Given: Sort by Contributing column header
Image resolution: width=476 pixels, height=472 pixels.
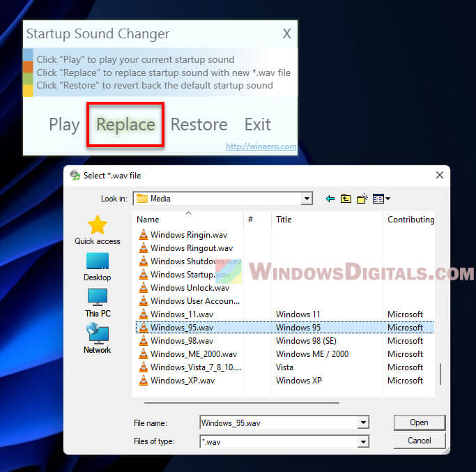Looking at the screenshot, I should [x=409, y=220].
